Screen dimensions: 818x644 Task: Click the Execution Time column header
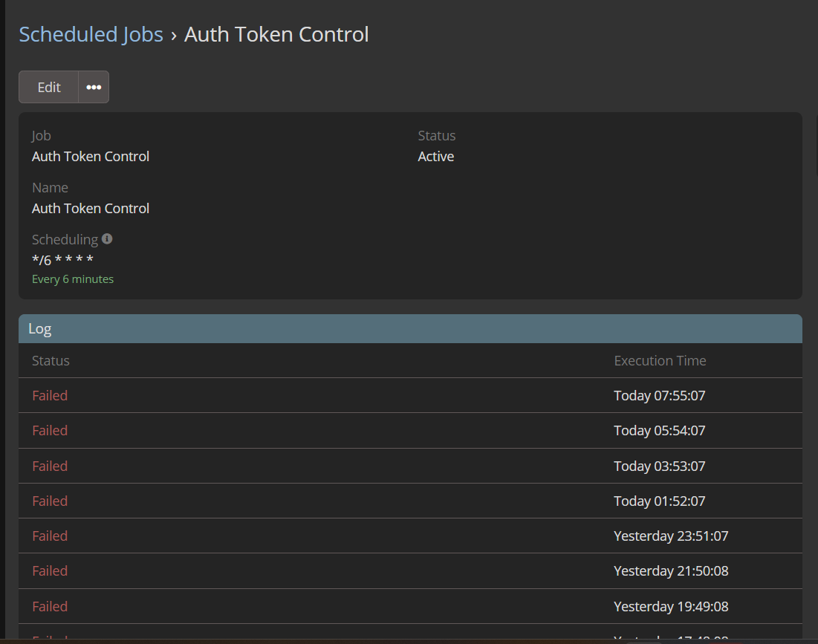(x=660, y=361)
